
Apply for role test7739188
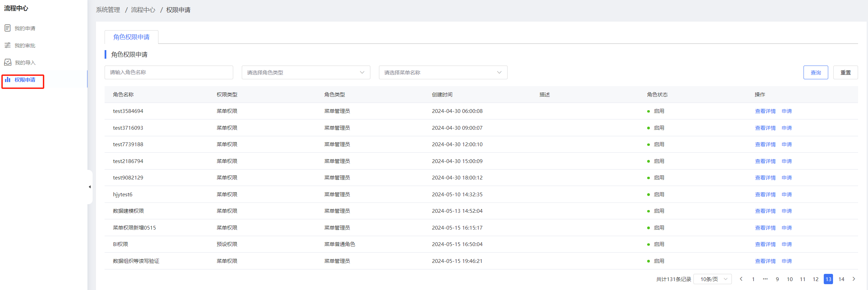click(x=787, y=144)
